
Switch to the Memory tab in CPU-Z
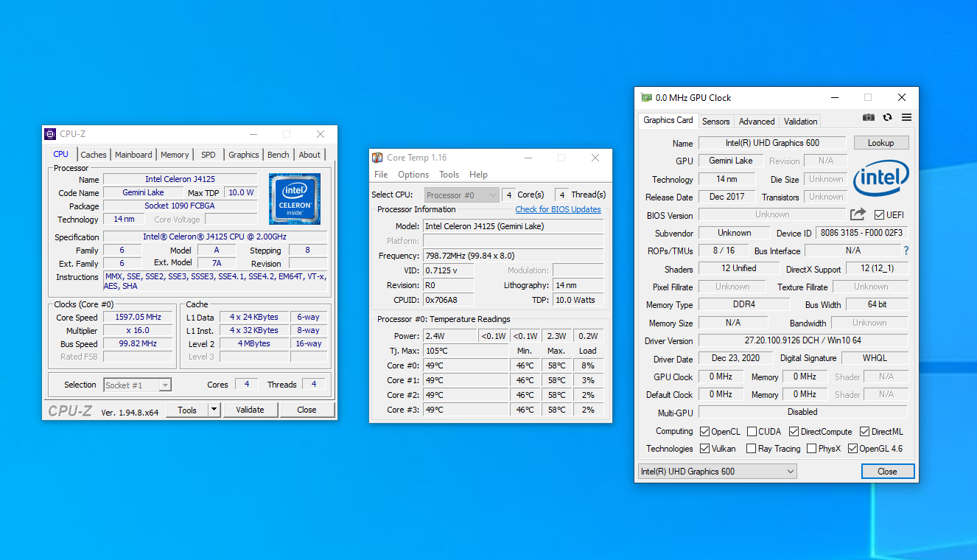pos(175,155)
